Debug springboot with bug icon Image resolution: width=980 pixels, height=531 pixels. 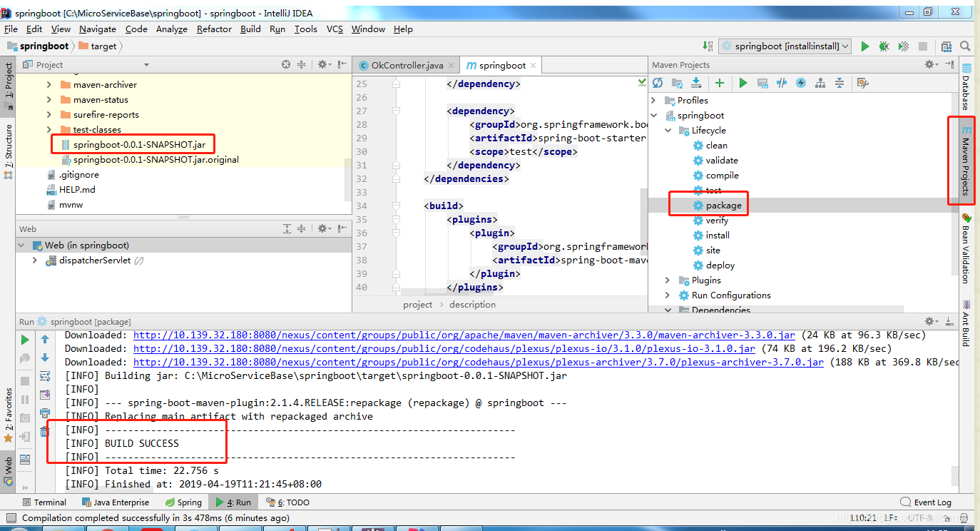point(884,46)
